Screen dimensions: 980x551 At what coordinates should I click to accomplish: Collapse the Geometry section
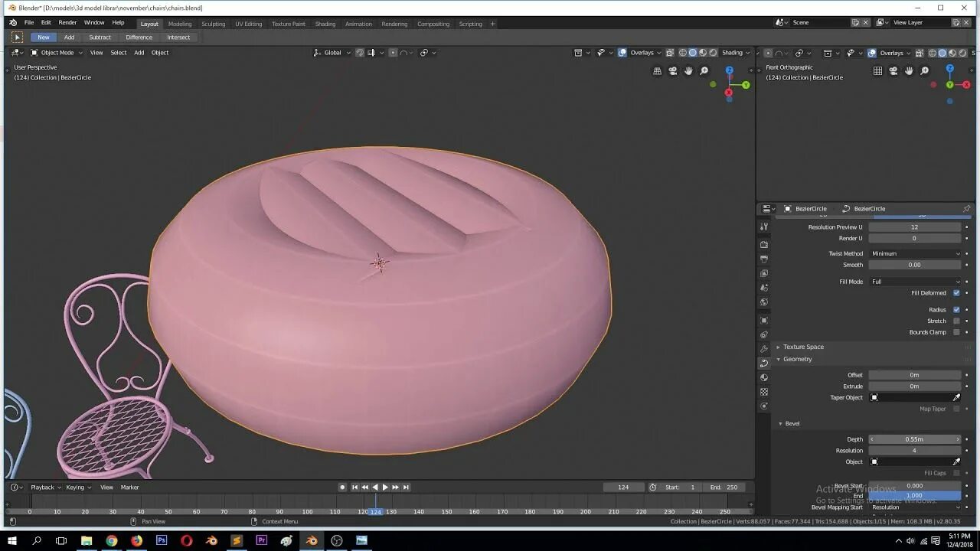pos(797,359)
